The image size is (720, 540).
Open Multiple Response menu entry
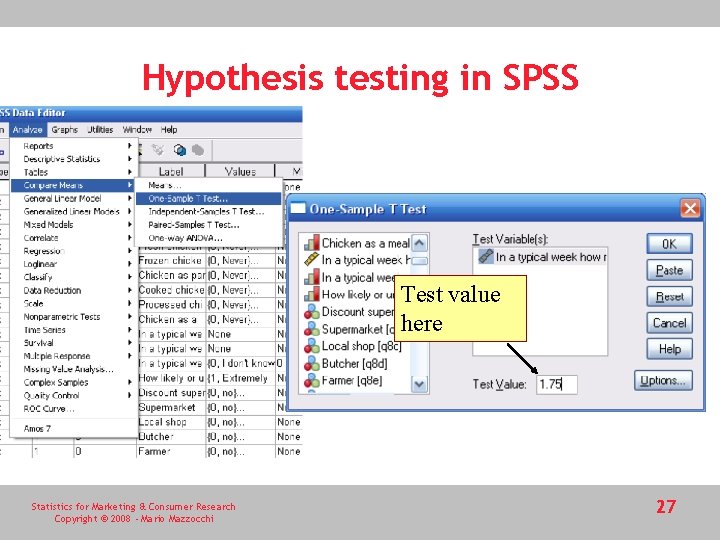coord(73,356)
